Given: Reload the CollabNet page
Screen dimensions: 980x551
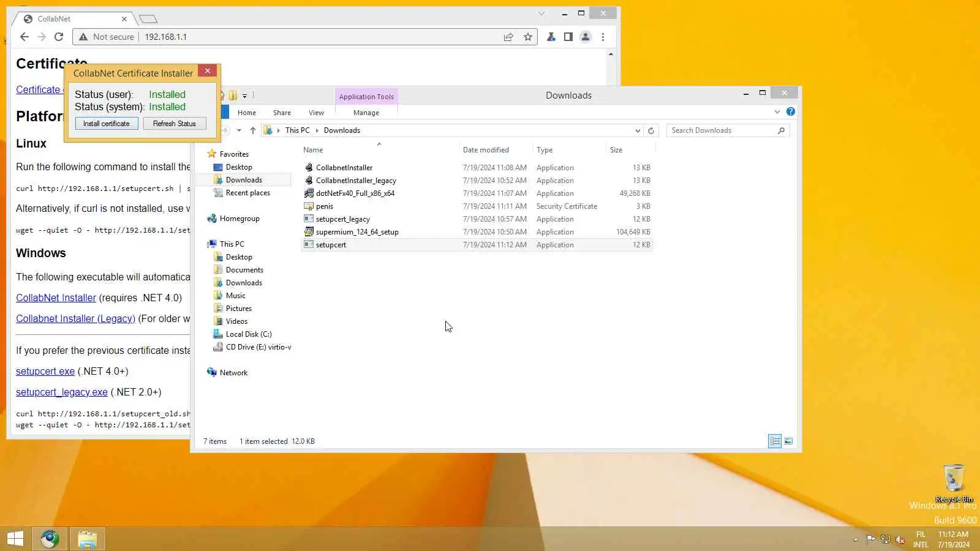Looking at the screenshot, I should coord(59,37).
